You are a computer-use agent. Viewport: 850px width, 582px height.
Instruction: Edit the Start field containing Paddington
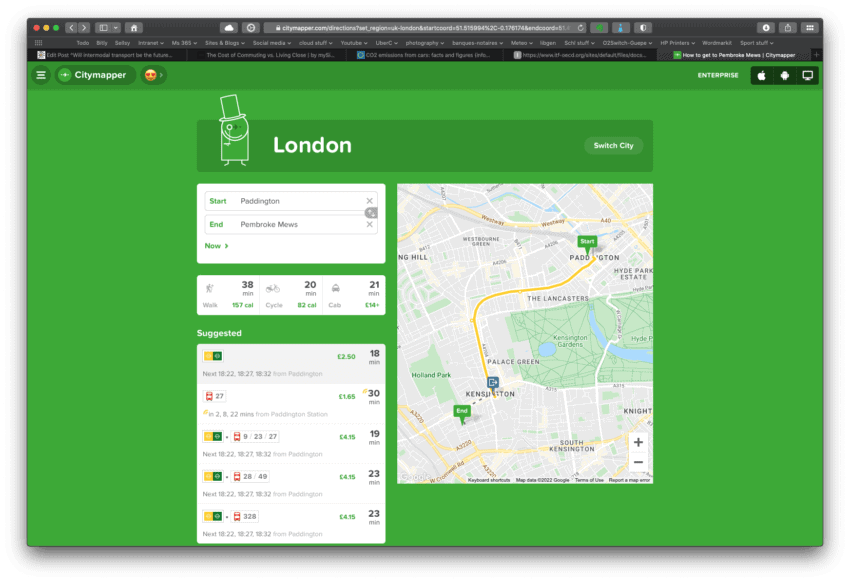(291, 201)
